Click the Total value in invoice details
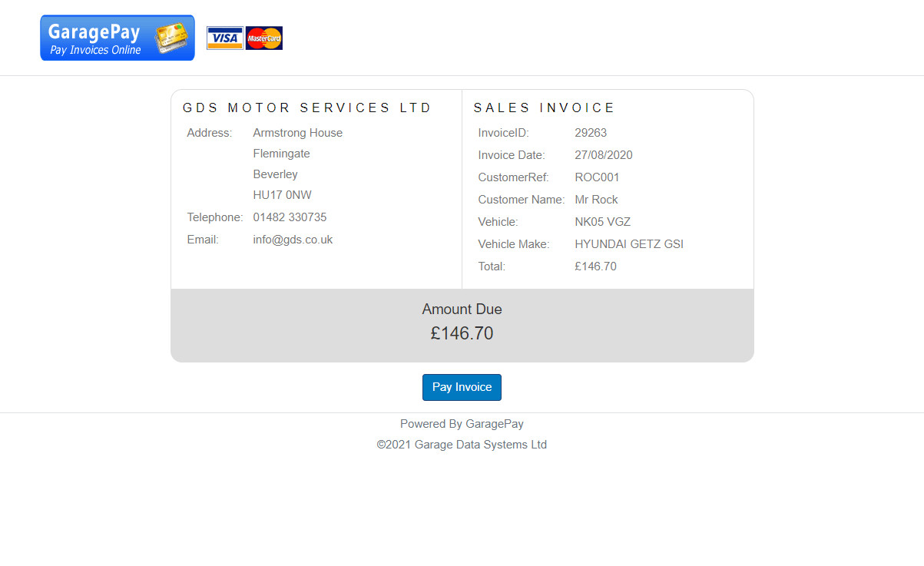This screenshot has width=924, height=566. (x=595, y=266)
